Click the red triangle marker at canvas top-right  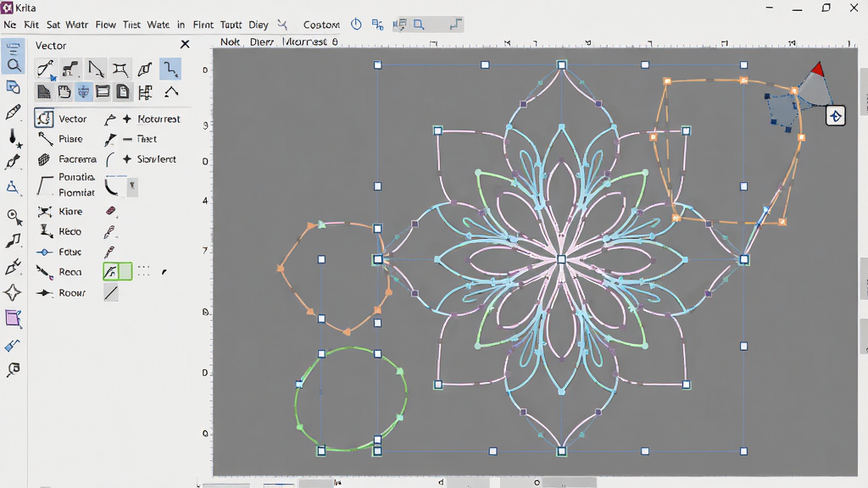pos(818,69)
